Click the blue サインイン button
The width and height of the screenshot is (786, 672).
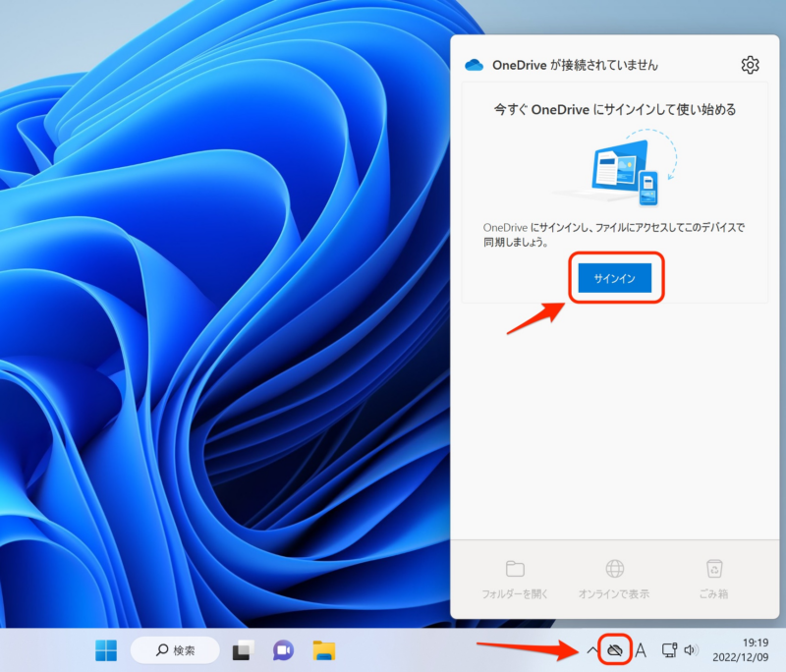615,278
